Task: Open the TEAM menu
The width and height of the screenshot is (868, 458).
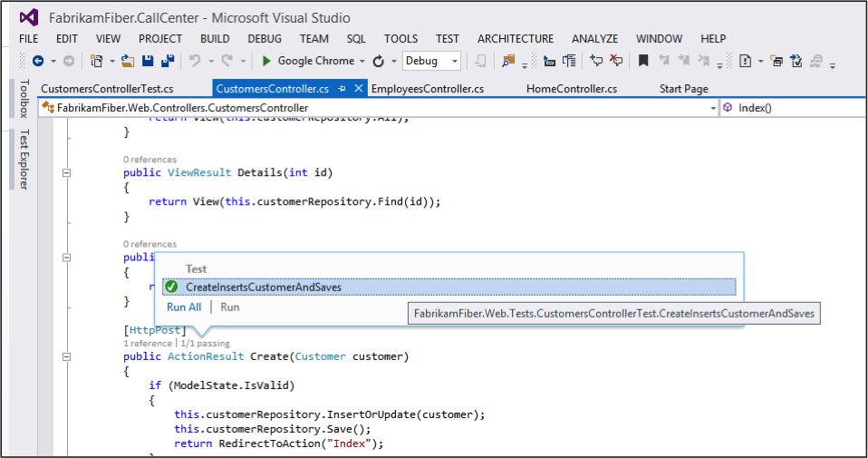Action: [314, 39]
